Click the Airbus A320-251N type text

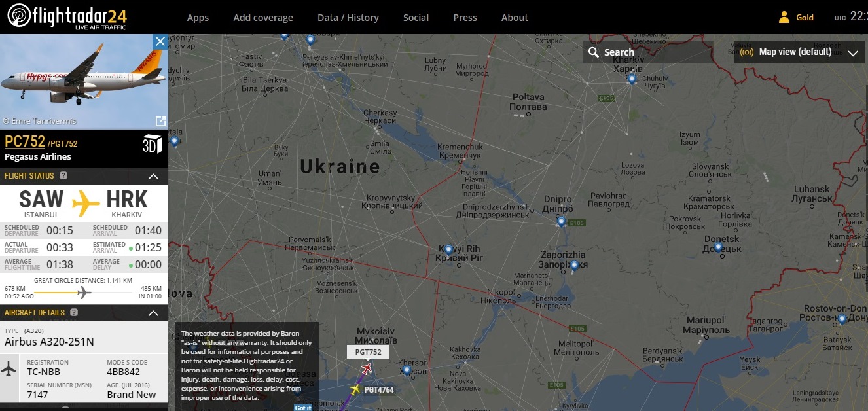coord(49,342)
